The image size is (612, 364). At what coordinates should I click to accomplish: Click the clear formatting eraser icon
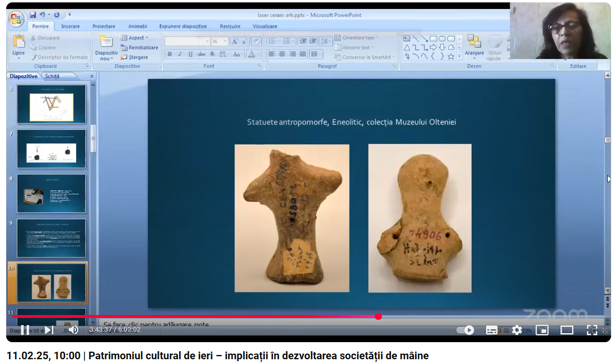[256, 41]
